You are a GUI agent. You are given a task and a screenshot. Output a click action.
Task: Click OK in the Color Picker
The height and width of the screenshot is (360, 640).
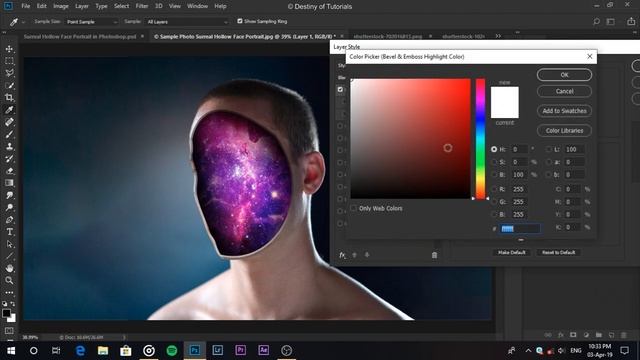564,75
